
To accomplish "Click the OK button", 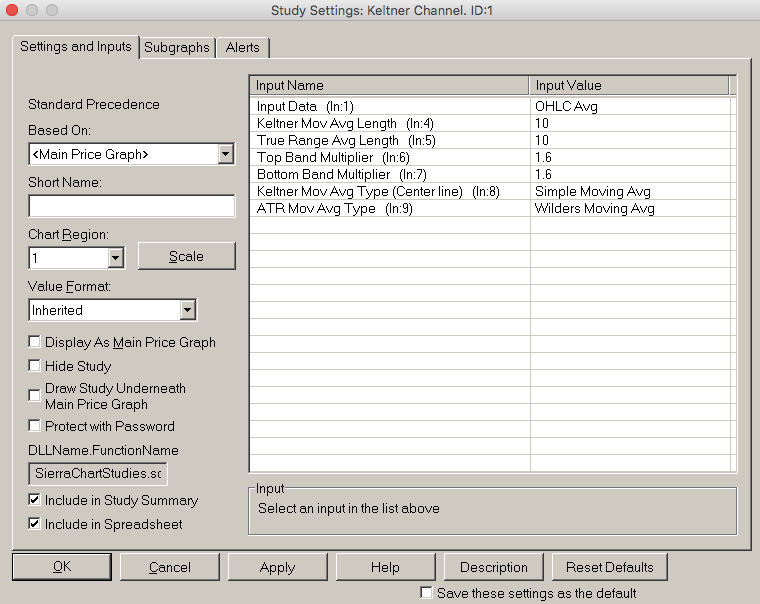I will point(62,567).
